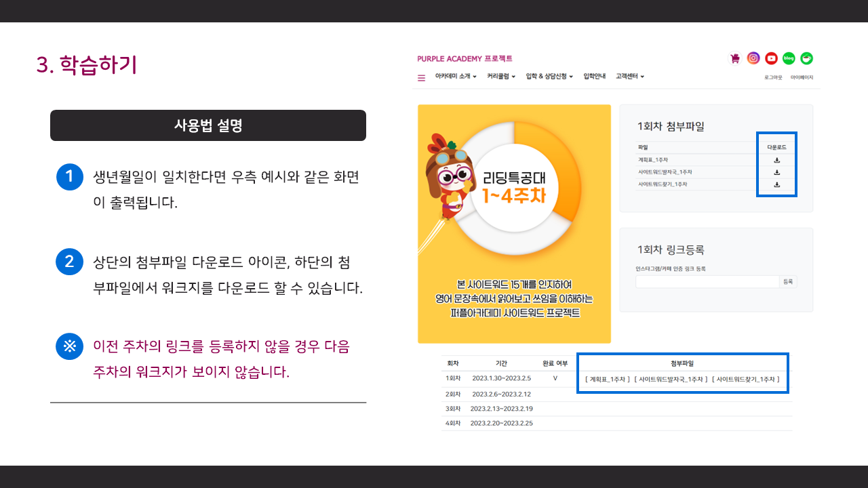Viewport: 868px width, 488px height.
Task: Open the 입학안내 menu item
Action: click(594, 77)
